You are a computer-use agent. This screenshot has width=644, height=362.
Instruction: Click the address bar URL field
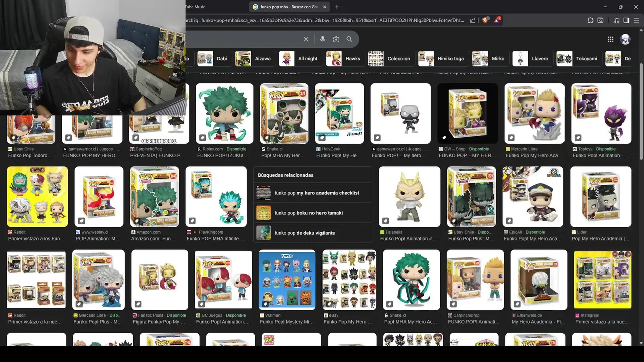[x=325, y=20]
